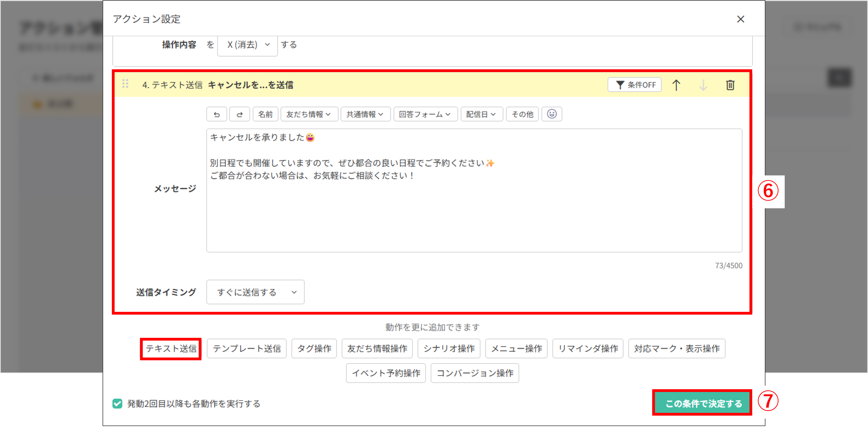Open the X (消去) 操作内容 dropdown
This screenshot has height=428, width=868.
(x=247, y=45)
